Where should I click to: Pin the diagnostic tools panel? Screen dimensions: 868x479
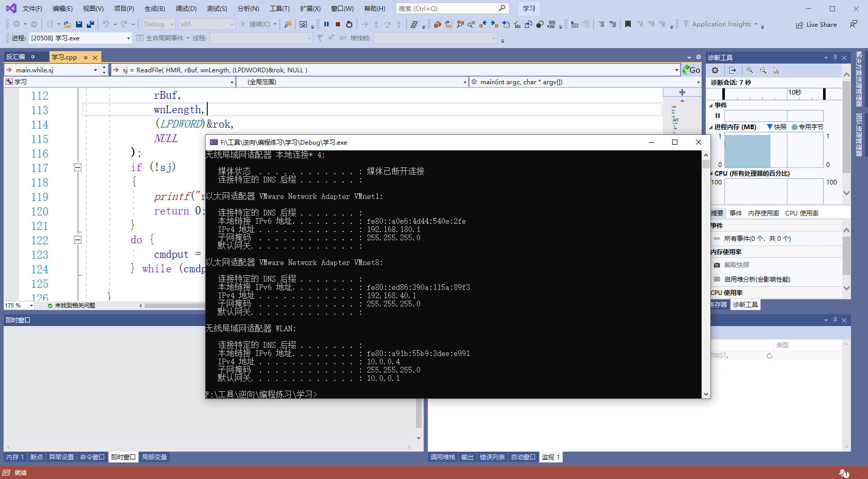click(x=835, y=57)
